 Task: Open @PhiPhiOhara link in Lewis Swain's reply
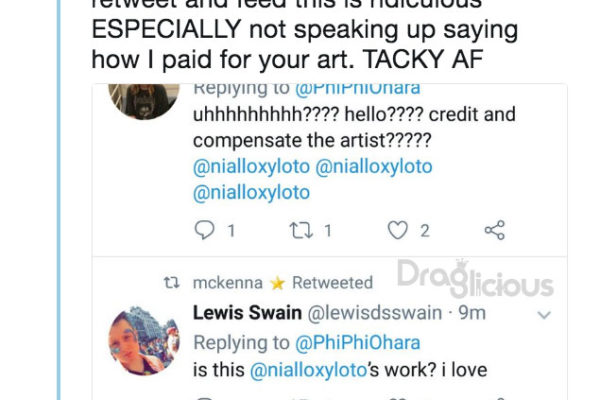(358, 343)
